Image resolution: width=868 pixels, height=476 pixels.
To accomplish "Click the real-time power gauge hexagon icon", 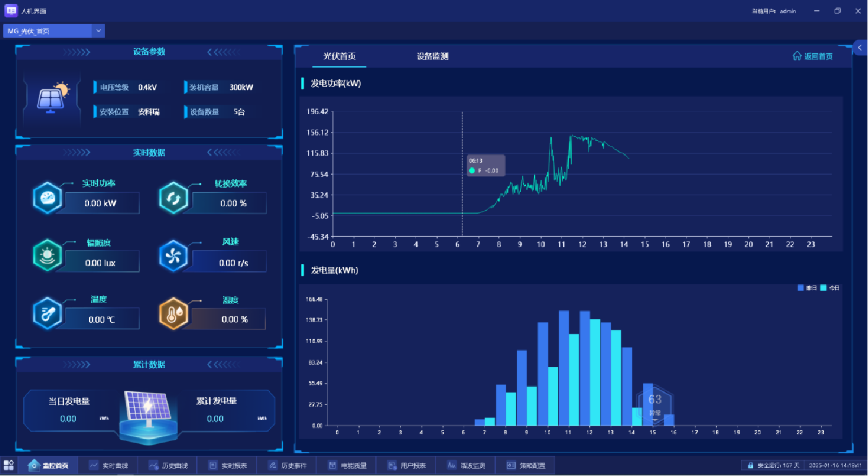I will pos(47,198).
